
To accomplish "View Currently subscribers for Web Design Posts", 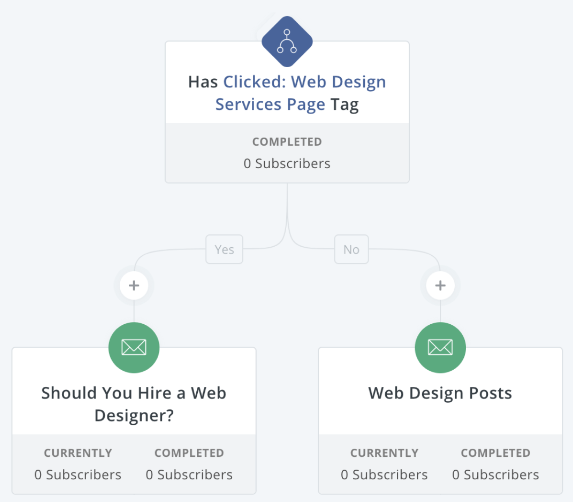I will pos(384,464).
